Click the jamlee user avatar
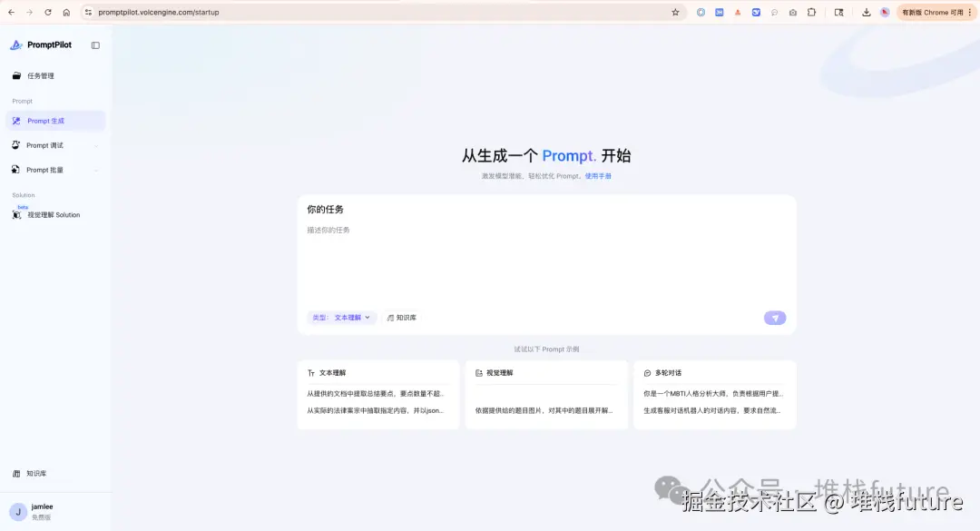 tap(16, 511)
